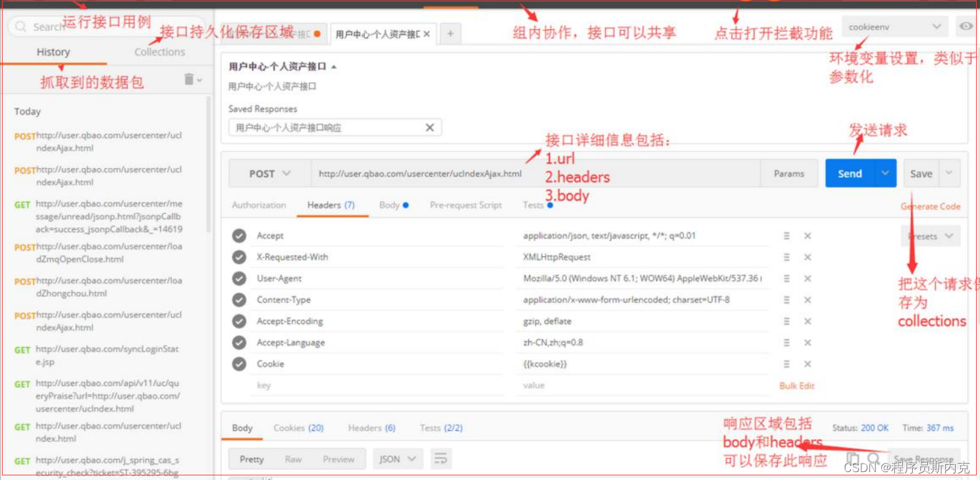Click the Generate Code link
This screenshot has width=980, height=480.
(x=931, y=206)
